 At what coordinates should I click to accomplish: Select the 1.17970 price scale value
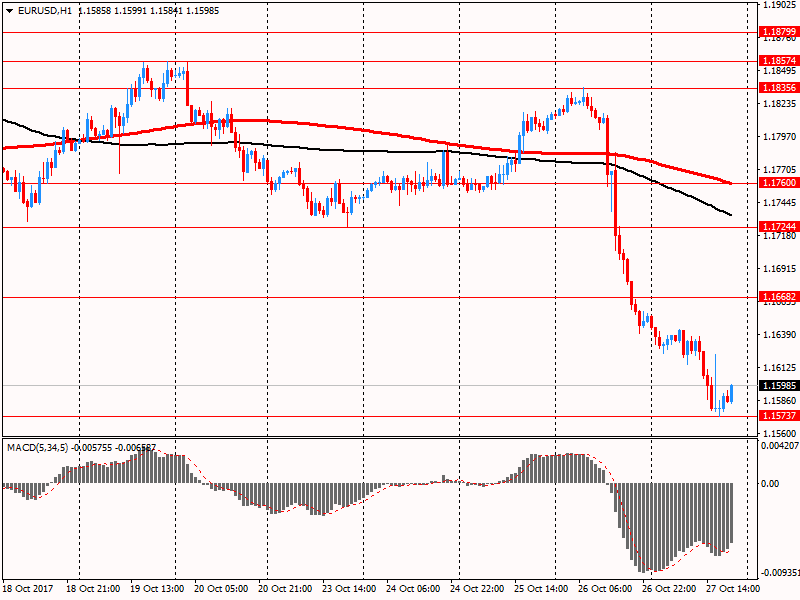[780, 136]
